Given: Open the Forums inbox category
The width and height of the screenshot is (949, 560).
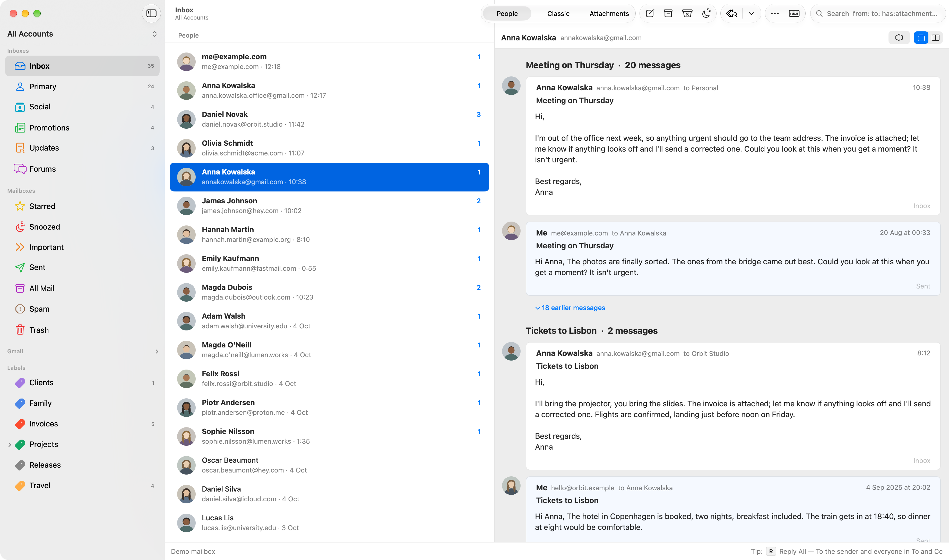Looking at the screenshot, I should coord(82,169).
